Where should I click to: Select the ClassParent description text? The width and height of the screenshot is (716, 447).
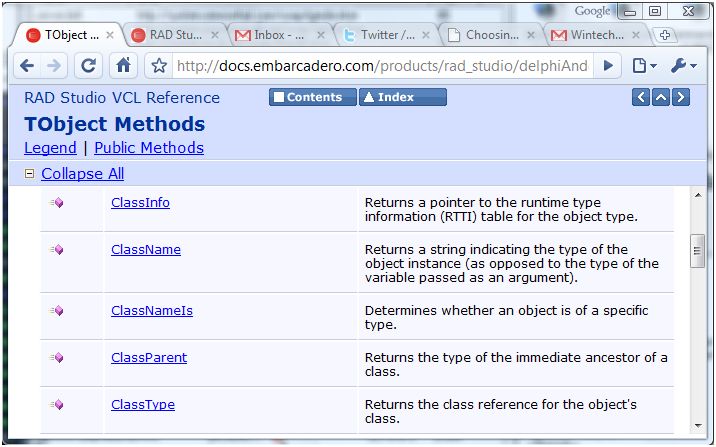(516, 364)
